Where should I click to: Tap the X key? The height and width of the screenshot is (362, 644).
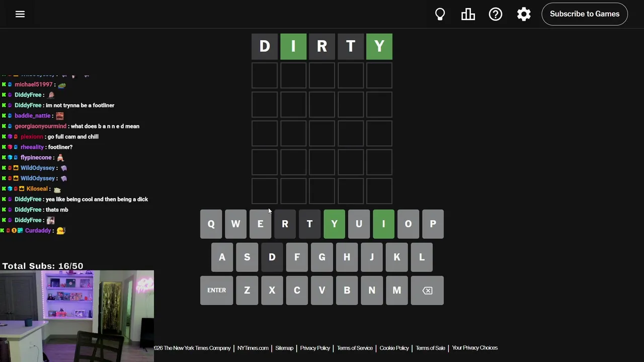point(272,291)
